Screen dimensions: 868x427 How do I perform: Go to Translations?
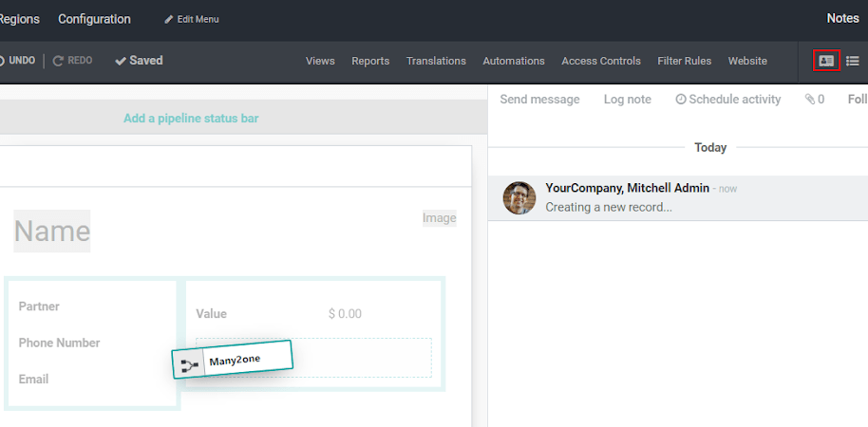[x=436, y=61]
